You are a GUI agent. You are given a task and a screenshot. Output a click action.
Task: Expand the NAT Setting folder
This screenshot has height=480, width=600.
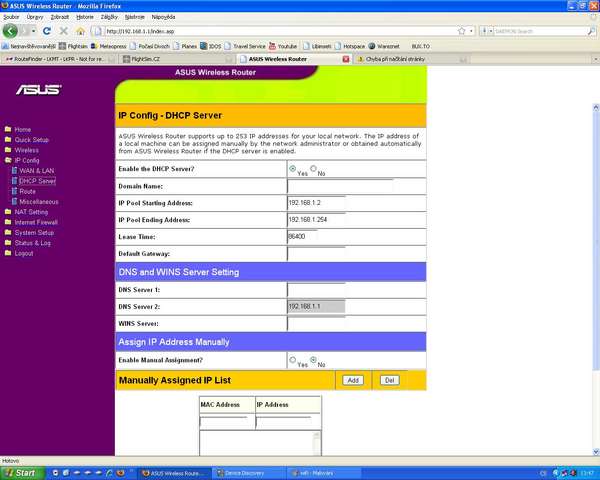click(8, 212)
